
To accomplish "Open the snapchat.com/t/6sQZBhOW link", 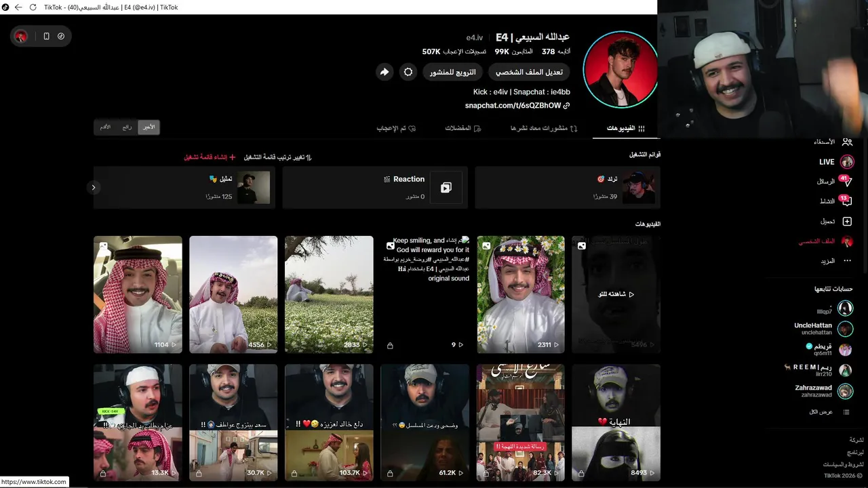I will (x=513, y=106).
